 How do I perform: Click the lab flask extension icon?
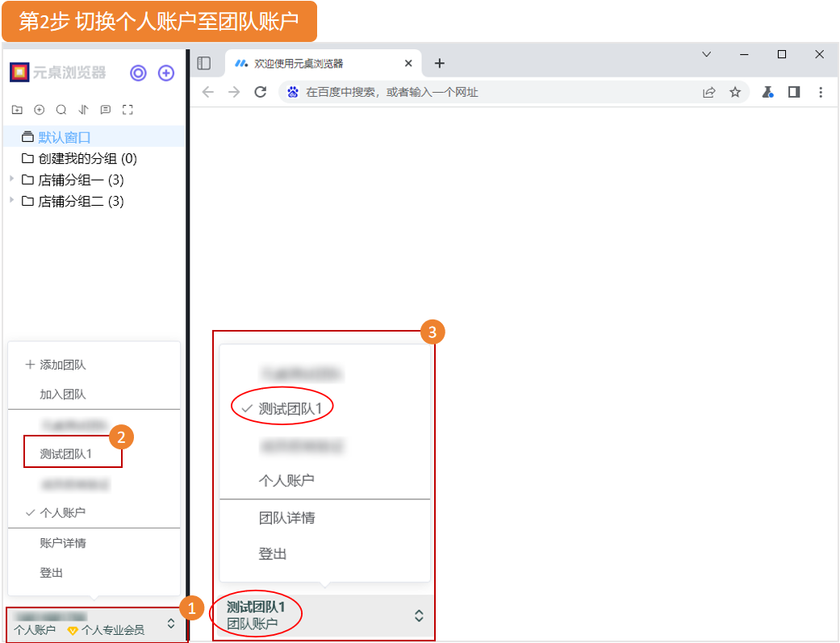[767, 92]
